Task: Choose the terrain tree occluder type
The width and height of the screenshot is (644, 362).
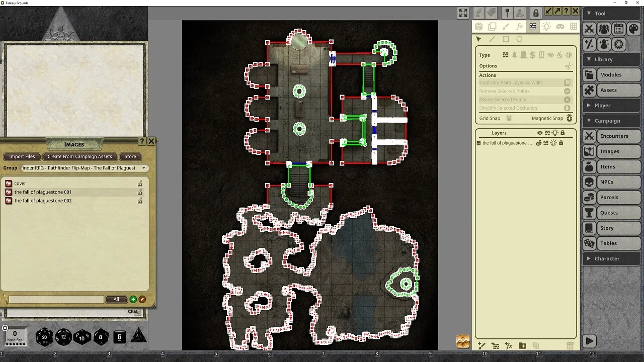Action: coord(515,55)
